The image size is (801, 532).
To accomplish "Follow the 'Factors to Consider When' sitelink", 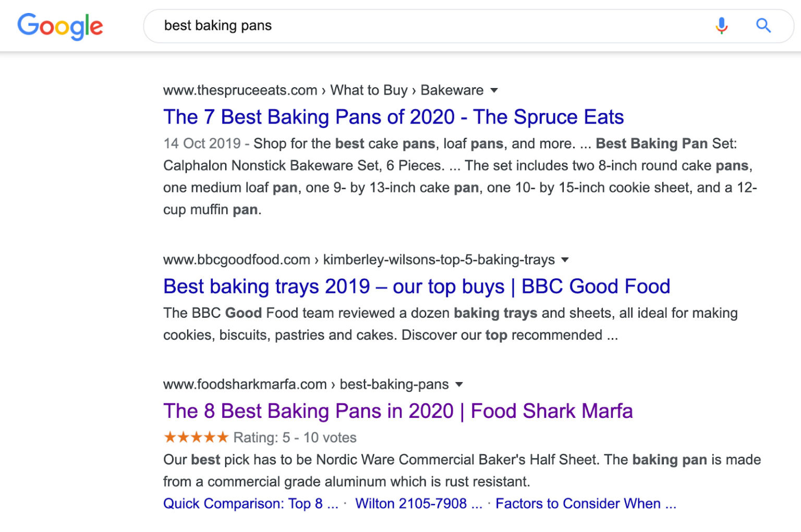I will tap(585, 503).
